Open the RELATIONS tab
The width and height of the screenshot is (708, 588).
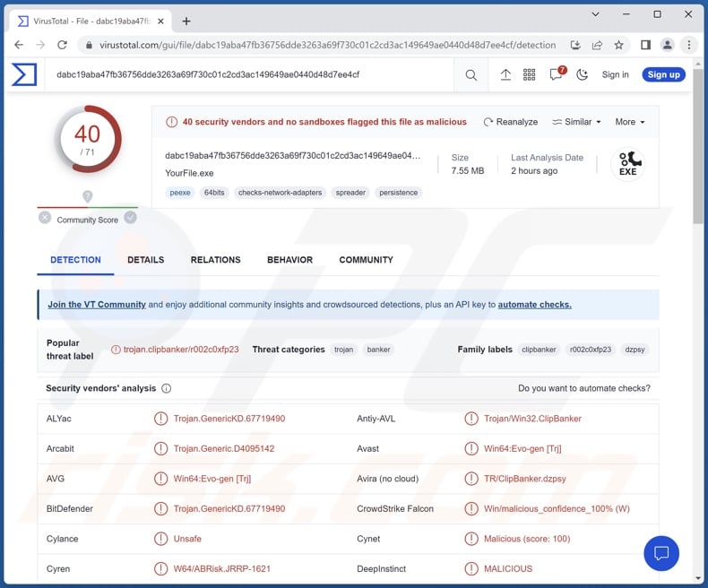(215, 260)
